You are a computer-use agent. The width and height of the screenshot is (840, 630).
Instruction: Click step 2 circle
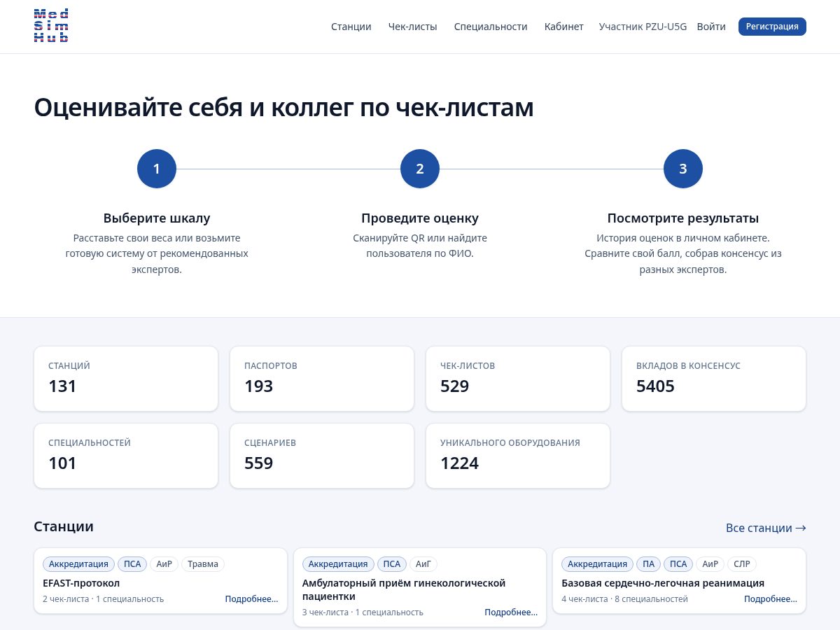coord(420,169)
